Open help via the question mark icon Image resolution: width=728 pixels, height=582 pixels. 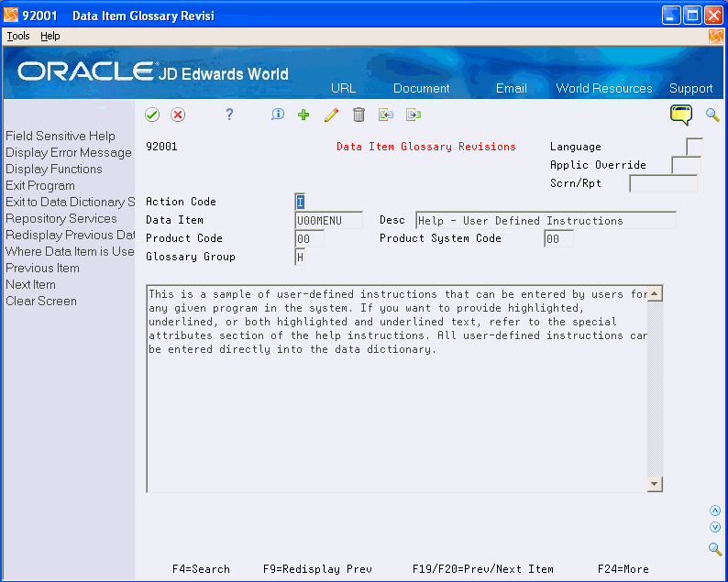229,115
